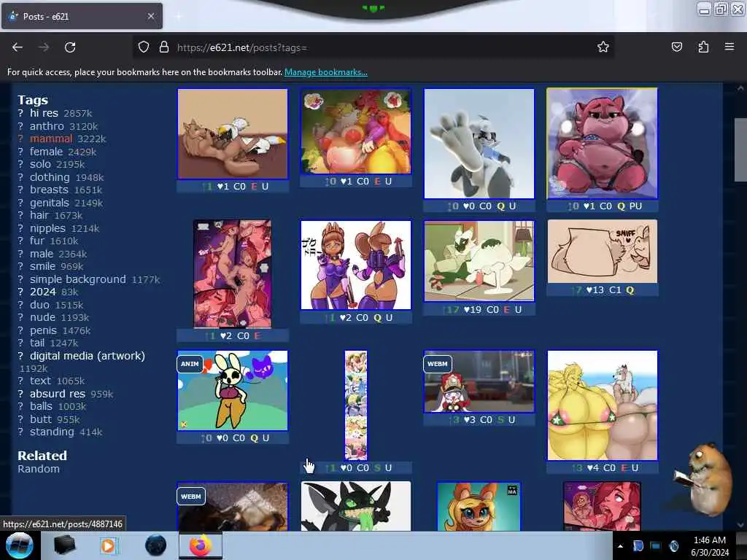
Task: Open the 'hi res' tag
Action: [44, 113]
